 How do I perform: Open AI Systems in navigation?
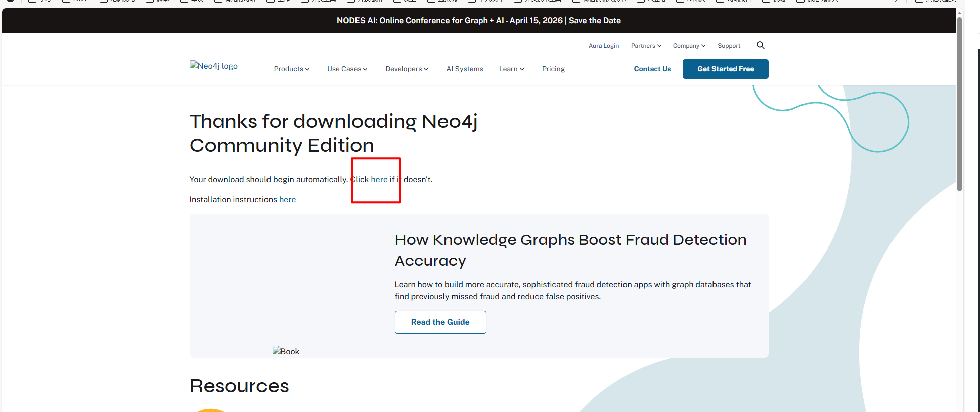pos(465,69)
